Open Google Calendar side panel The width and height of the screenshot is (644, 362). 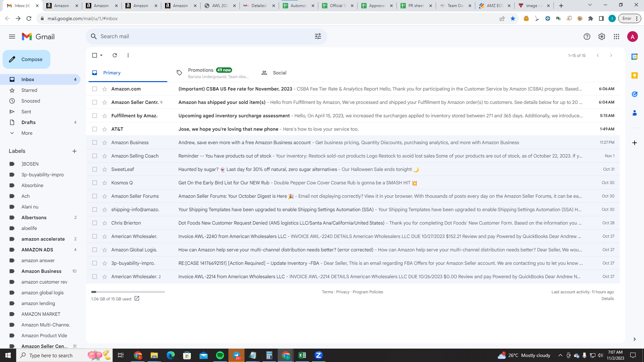[635, 57]
